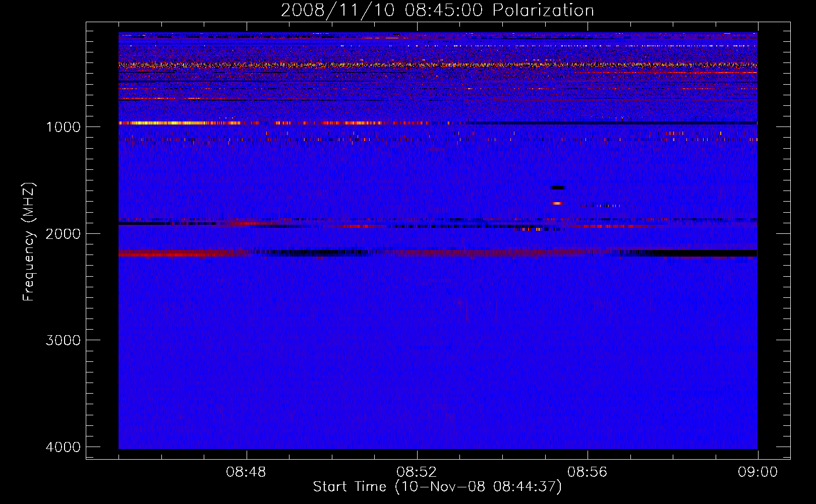Click the 08:48 time tick label
Viewport: 816px width, 504px height.
[246, 472]
